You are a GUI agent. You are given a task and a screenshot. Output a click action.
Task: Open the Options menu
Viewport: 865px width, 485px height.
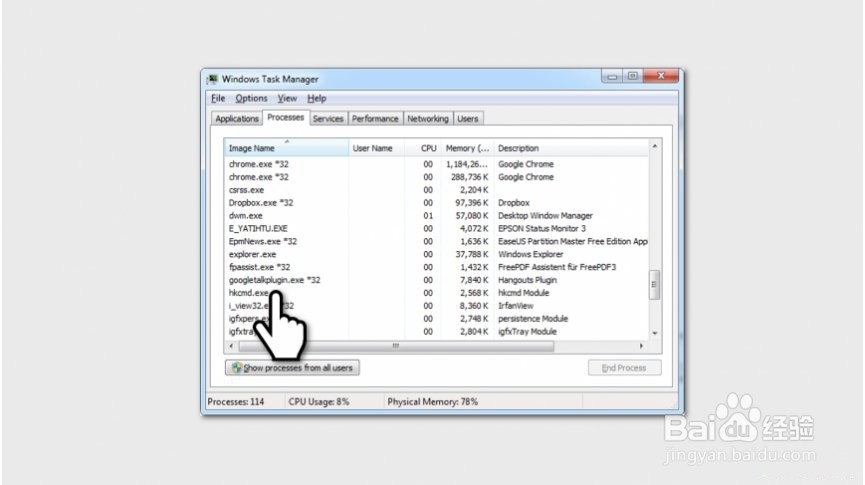click(251, 98)
